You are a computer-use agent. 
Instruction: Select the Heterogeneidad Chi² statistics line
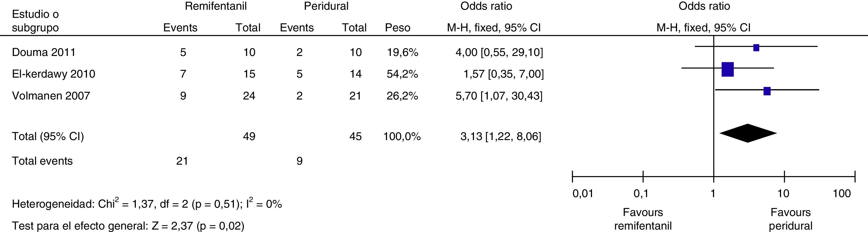point(147,204)
